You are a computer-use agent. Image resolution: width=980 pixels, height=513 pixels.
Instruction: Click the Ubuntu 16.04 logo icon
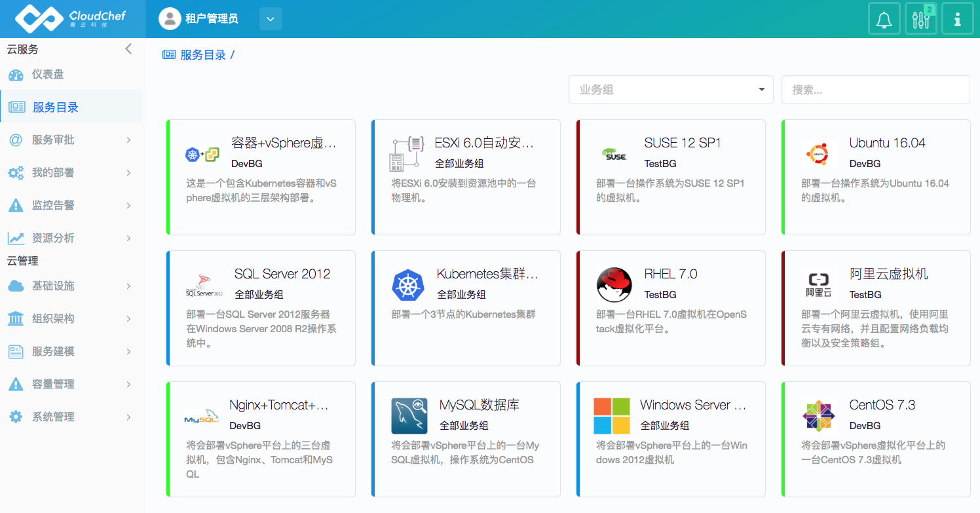818,154
